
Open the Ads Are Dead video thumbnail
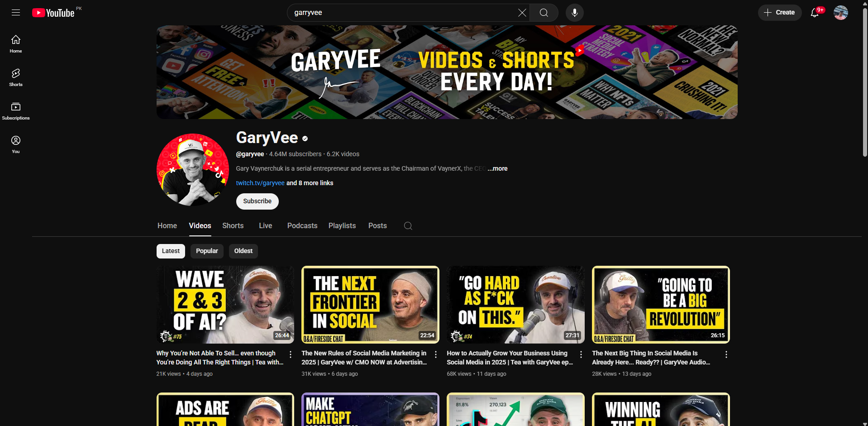225,409
